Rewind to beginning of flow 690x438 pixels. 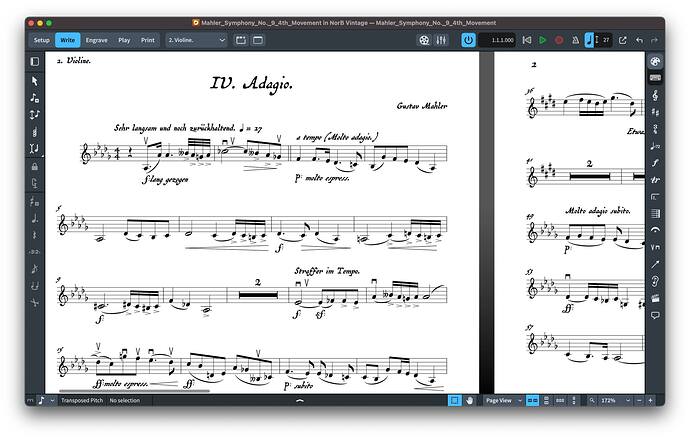tap(527, 40)
